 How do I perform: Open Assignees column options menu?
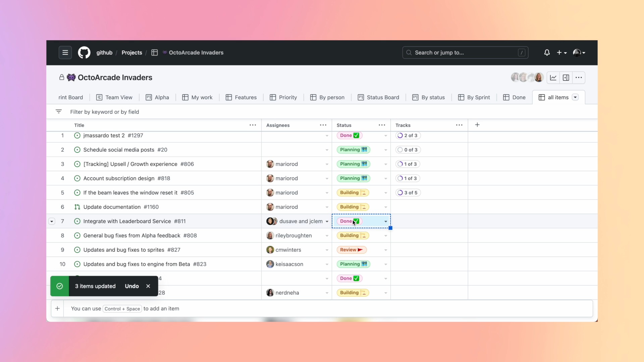coord(323,125)
